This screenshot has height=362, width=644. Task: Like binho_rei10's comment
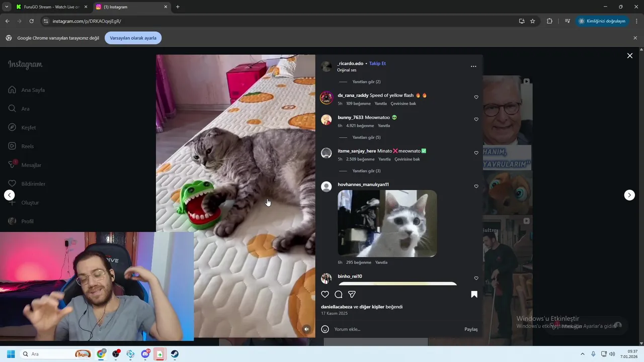tap(476, 278)
